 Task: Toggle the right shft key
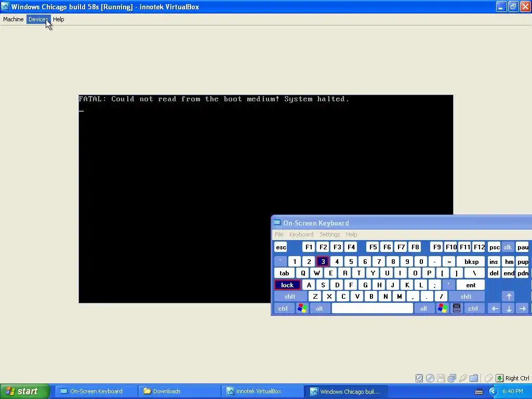[x=466, y=297]
